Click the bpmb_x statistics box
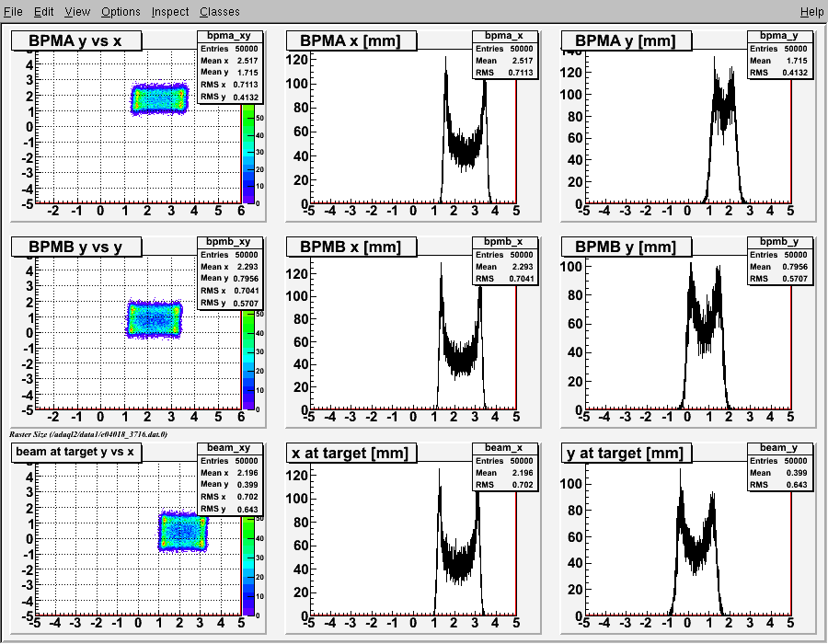The width and height of the screenshot is (828, 644). 505,260
